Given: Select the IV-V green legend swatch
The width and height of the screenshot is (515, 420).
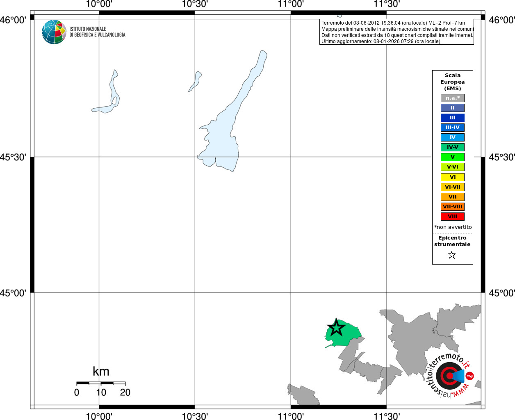Looking at the screenshot, I should (x=453, y=147).
